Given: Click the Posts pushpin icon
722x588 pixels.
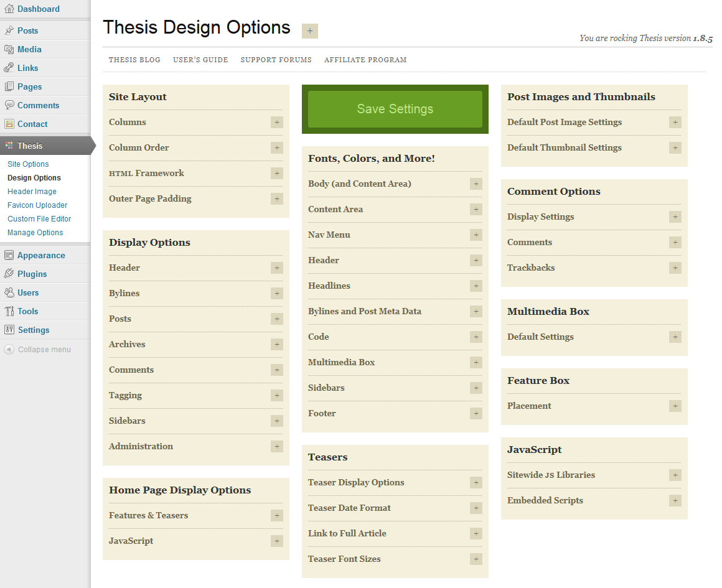Looking at the screenshot, I should pos(9,30).
